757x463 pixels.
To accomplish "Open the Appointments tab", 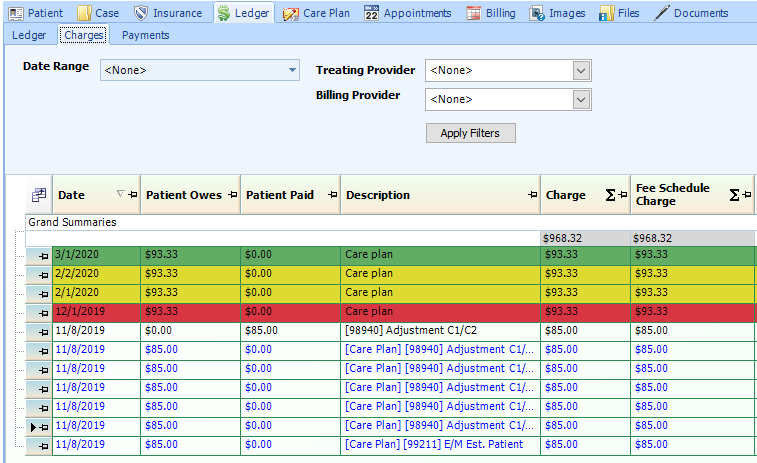I will [x=409, y=13].
